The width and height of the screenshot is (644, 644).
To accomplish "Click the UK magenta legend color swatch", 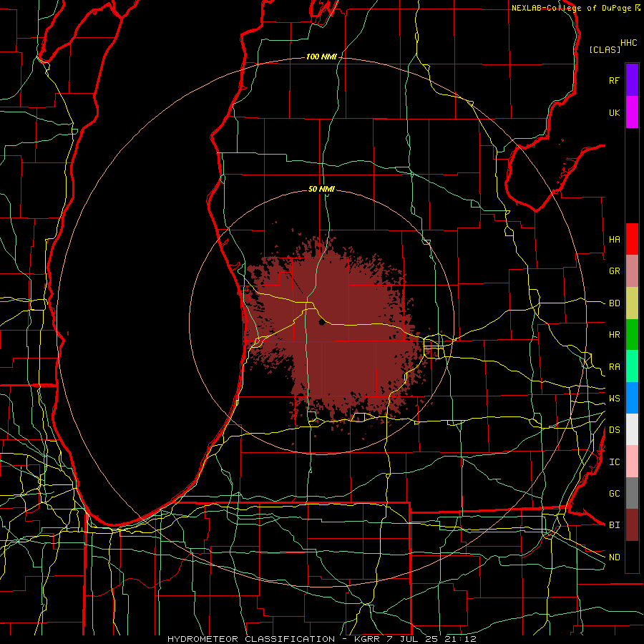I will [632, 112].
